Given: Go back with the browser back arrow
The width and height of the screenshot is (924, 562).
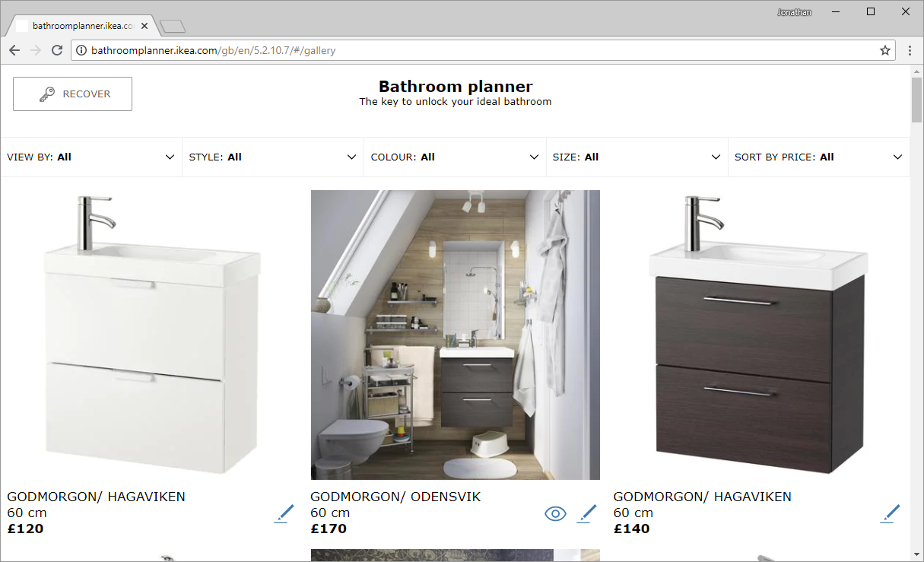Looking at the screenshot, I should [x=14, y=50].
